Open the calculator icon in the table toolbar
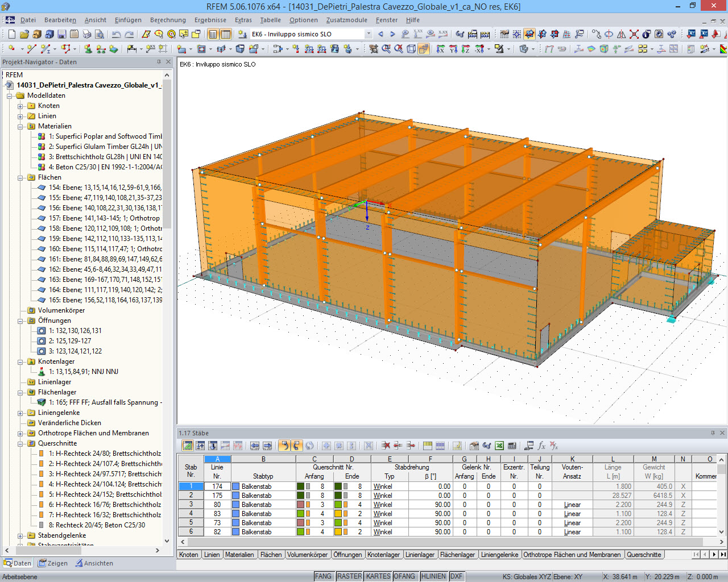Viewport: 728px width, 582px height. (x=512, y=446)
